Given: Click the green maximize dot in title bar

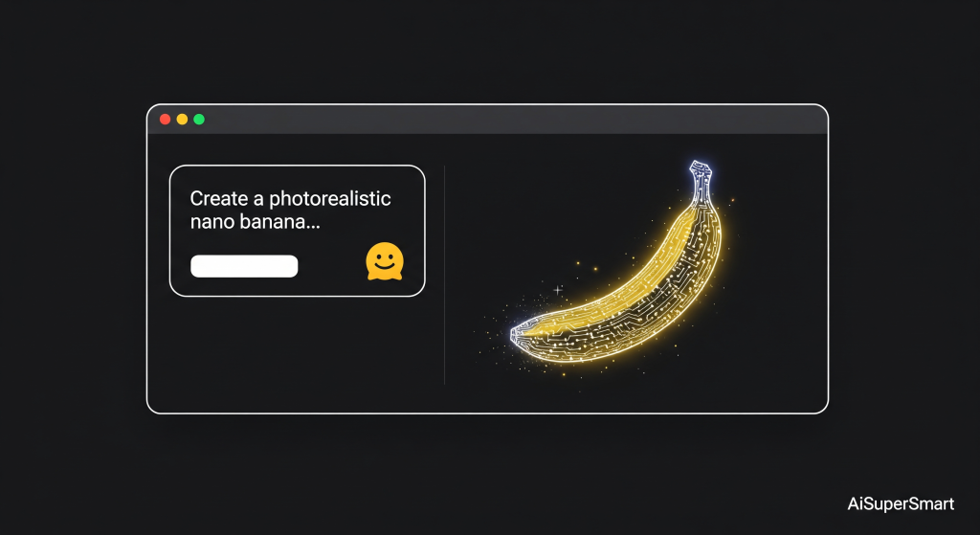Looking at the screenshot, I should point(199,119).
